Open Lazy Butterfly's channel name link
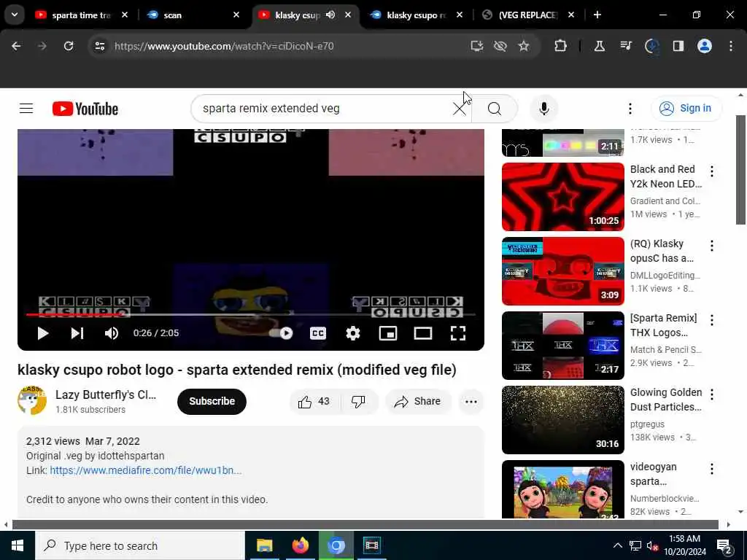The height and width of the screenshot is (560, 747). click(x=106, y=394)
